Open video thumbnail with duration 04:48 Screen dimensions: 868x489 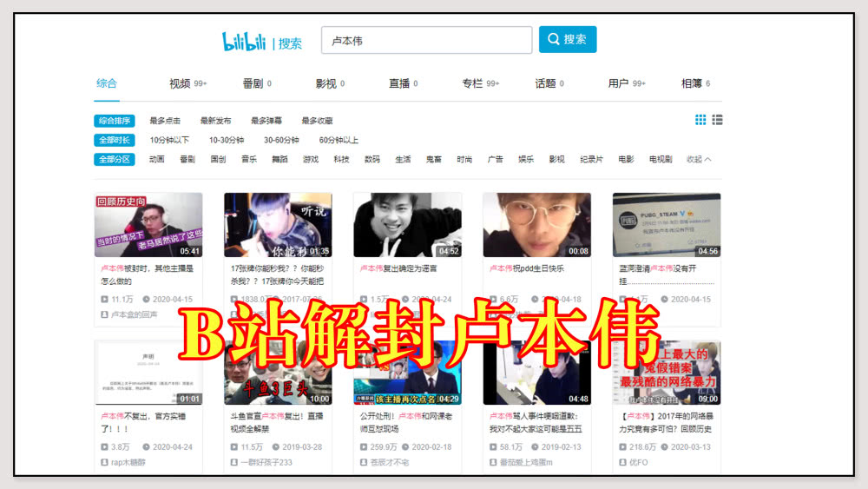[537, 373]
